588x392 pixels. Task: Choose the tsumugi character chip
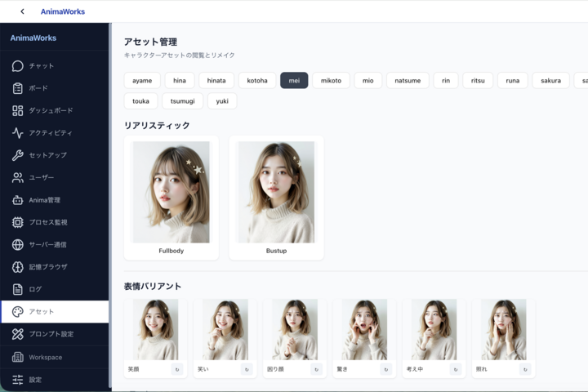[x=183, y=101]
